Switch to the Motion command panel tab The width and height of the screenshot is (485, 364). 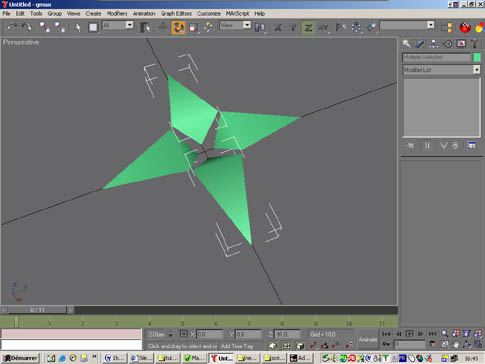click(x=448, y=44)
